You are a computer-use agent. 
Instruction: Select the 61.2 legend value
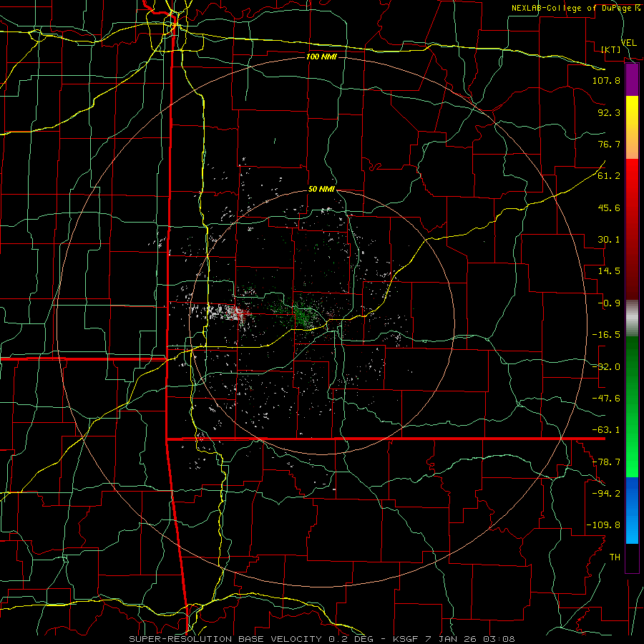[609, 176]
